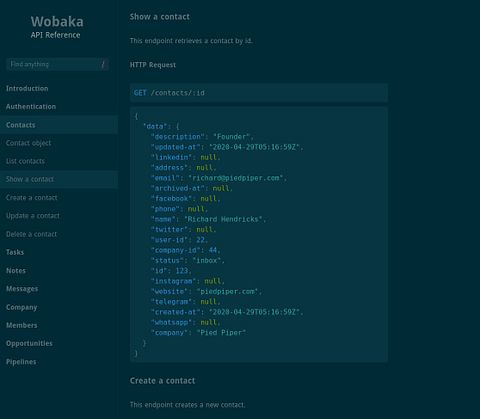Expand the Tasks section
480x419 pixels.
pos(15,252)
